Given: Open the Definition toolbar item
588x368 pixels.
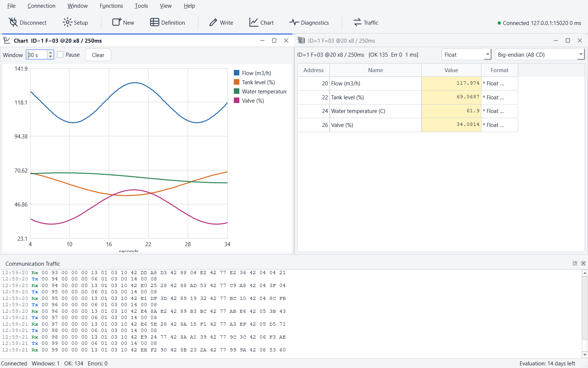Looking at the screenshot, I should [x=168, y=22].
